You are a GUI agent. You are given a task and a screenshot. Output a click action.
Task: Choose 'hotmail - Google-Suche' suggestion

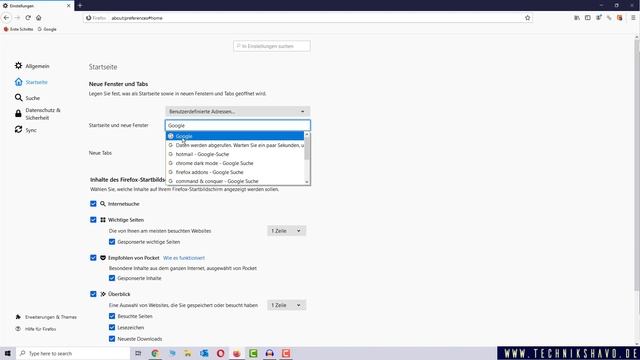coord(235,154)
